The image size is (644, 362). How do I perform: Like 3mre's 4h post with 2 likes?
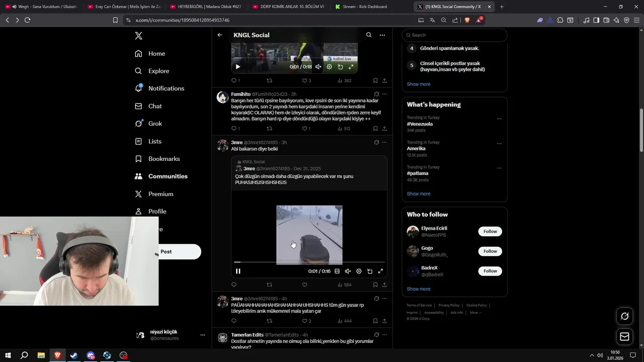pyautogui.click(x=306, y=321)
